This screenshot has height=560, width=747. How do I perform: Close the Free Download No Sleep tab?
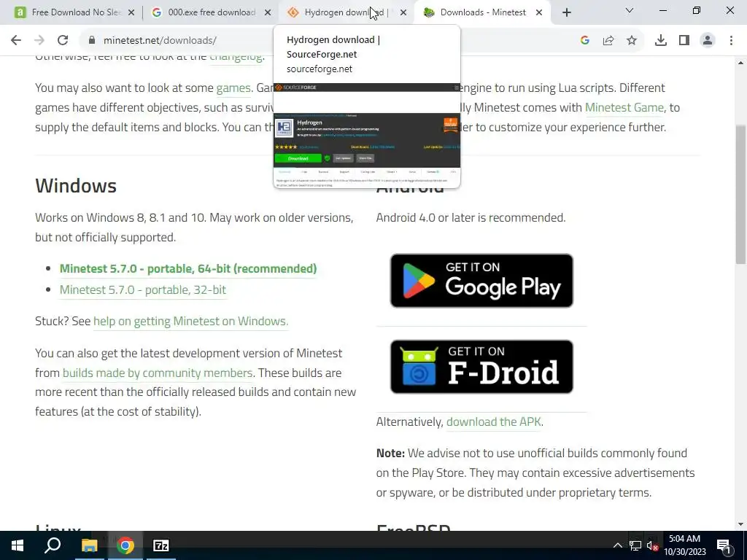click(131, 12)
